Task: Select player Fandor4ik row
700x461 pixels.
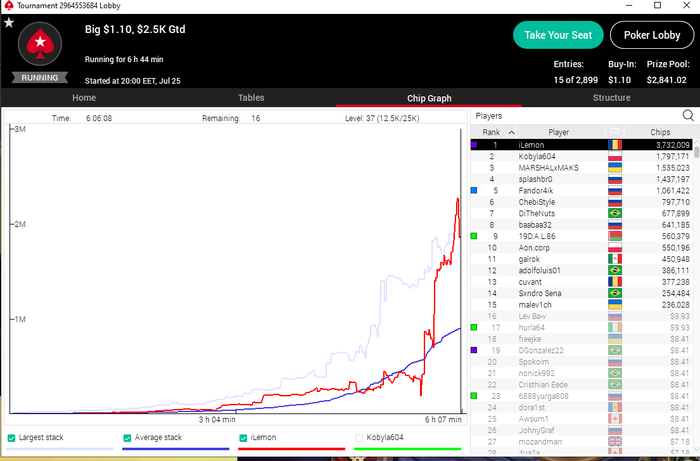Action: tap(582, 191)
